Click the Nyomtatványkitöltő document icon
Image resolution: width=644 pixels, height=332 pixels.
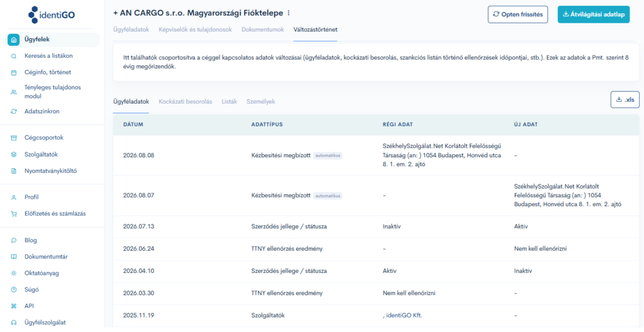[x=14, y=171]
